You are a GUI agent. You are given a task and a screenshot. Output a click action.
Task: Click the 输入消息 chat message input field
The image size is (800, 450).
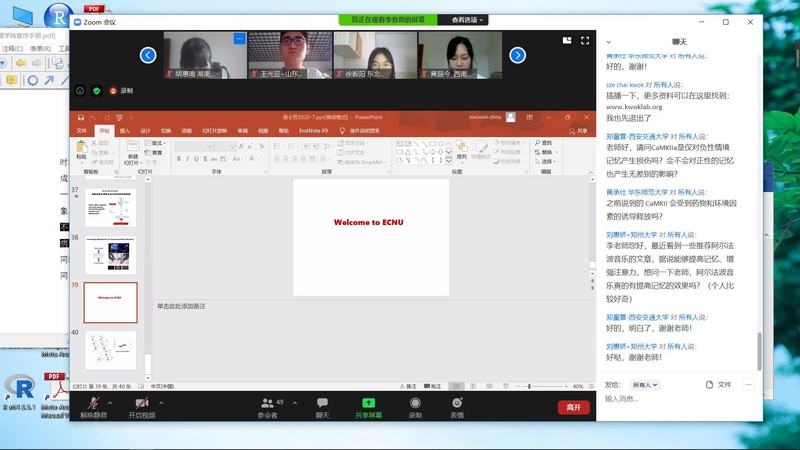tap(678, 399)
